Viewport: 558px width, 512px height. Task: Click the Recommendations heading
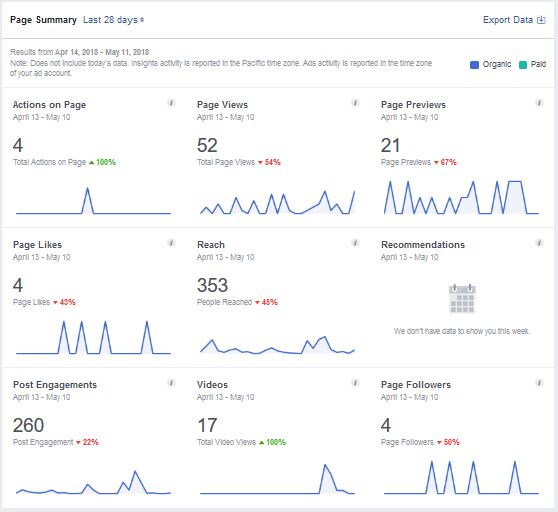(423, 245)
